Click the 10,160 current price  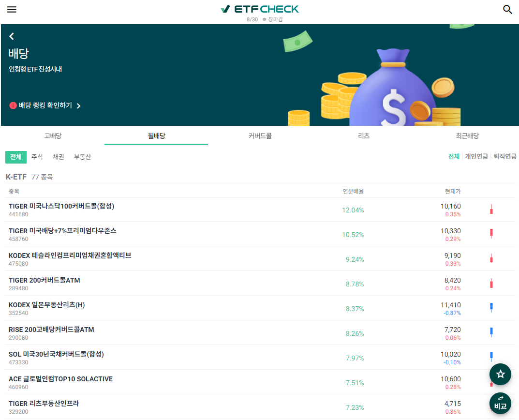coord(450,206)
